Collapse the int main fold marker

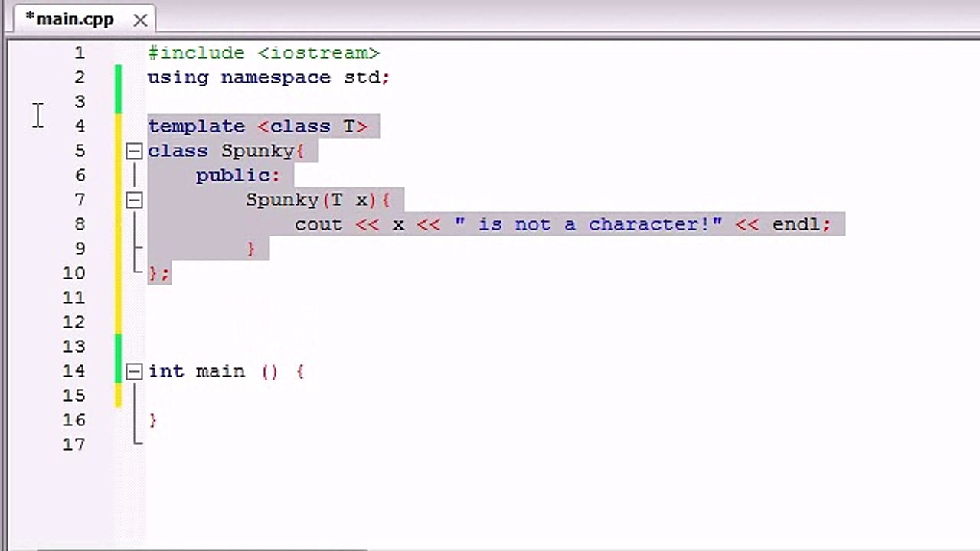pyautogui.click(x=134, y=371)
